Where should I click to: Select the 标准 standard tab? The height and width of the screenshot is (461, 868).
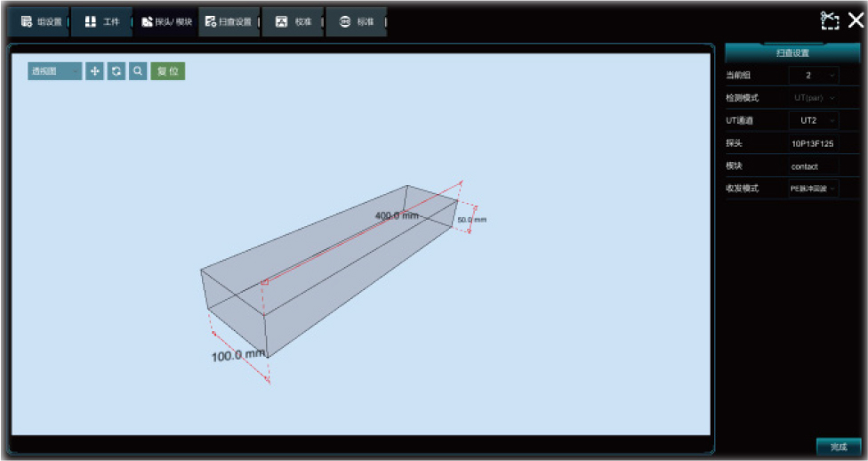point(357,22)
